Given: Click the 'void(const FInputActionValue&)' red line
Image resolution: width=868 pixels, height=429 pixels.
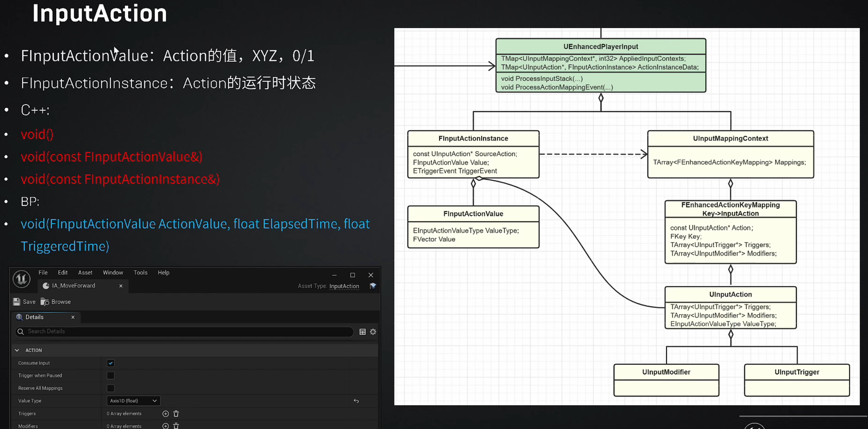Looking at the screenshot, I should pos(111,157).
